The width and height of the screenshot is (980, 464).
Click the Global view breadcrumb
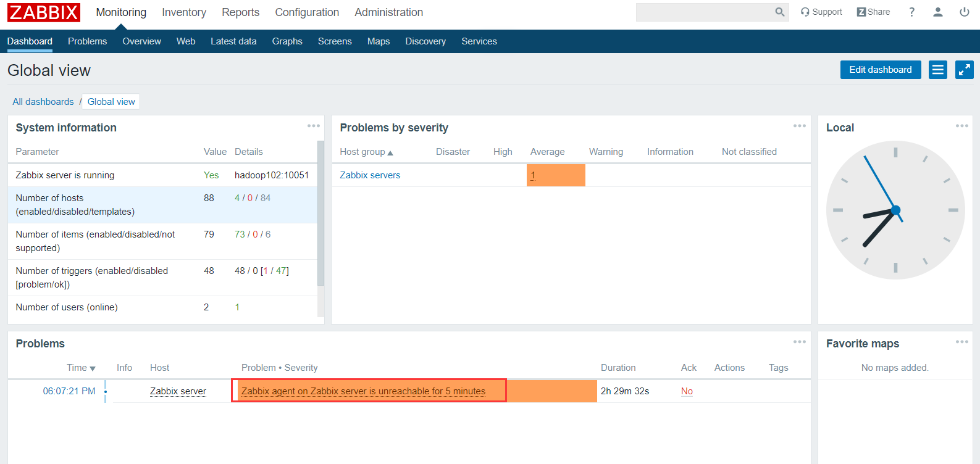click(x=111, y=102)
